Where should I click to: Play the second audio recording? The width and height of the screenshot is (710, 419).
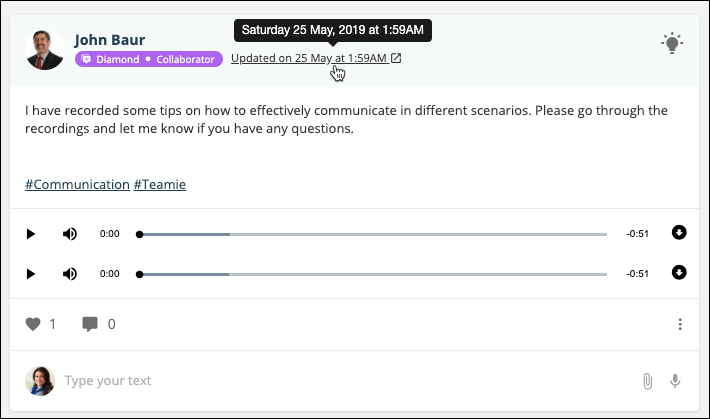30,274
